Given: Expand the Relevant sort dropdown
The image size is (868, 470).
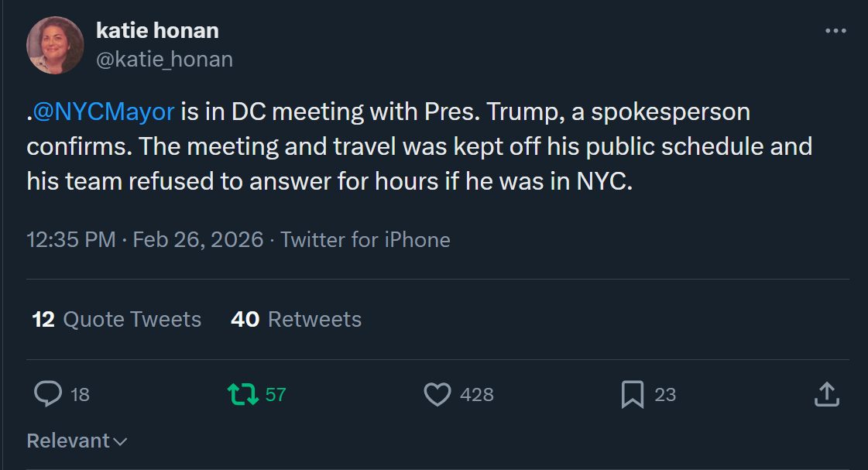Looking at the screenshot, I should (x=68, y=441).
